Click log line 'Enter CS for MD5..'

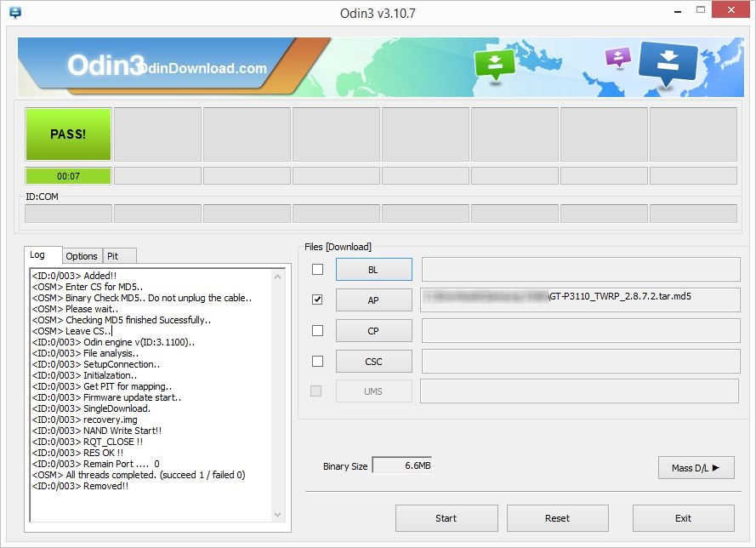[88, 287]
